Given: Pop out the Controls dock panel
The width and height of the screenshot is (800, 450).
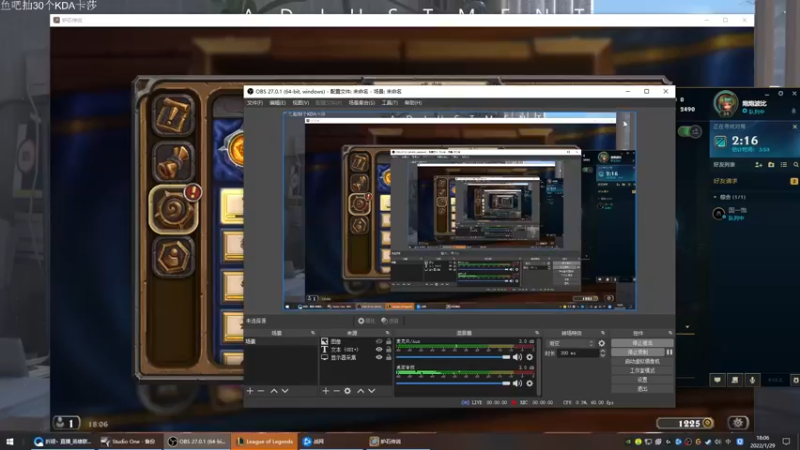Looking at the screenshot, I should pos(670,333).
